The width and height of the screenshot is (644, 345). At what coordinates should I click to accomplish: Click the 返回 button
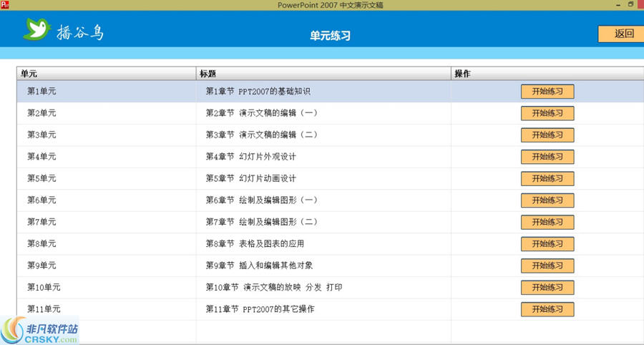click(x=621, y=34)
